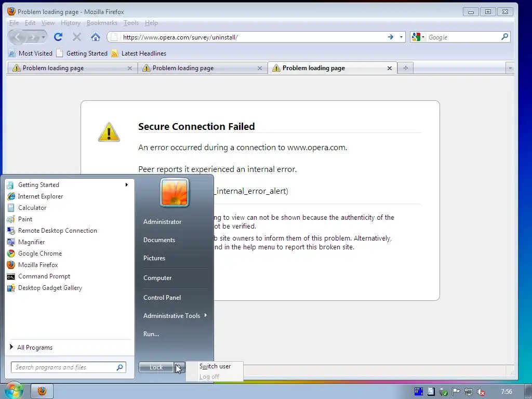Open Pictures from the Start menu
Image resolution: width=532 pixels, height=399 pixels.
pos(154,258)
